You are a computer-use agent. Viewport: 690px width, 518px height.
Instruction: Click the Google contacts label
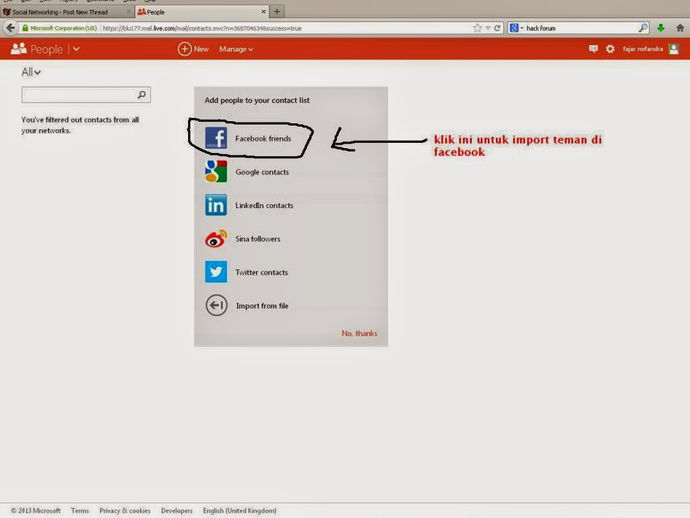(x=262, y=172)
